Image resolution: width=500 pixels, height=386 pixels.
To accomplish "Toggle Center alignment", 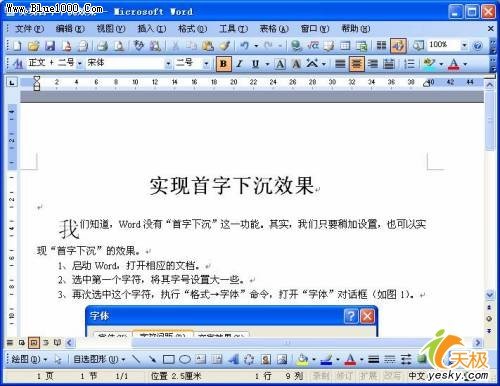I will (x=356, y=63).
